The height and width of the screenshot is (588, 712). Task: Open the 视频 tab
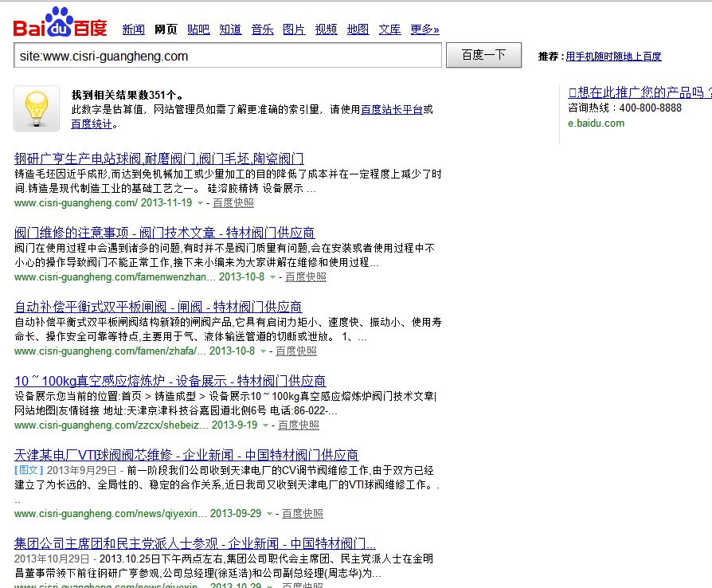(326, 29)
